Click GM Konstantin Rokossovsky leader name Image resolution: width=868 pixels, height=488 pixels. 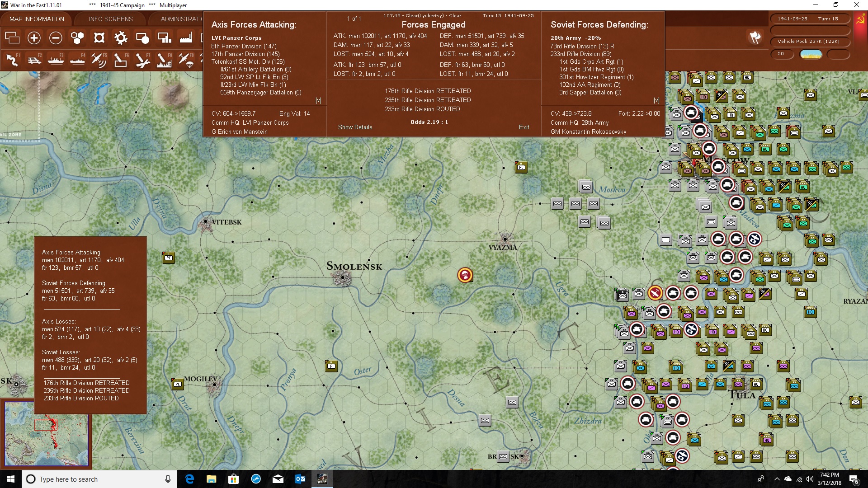click(x=589, y=131)
